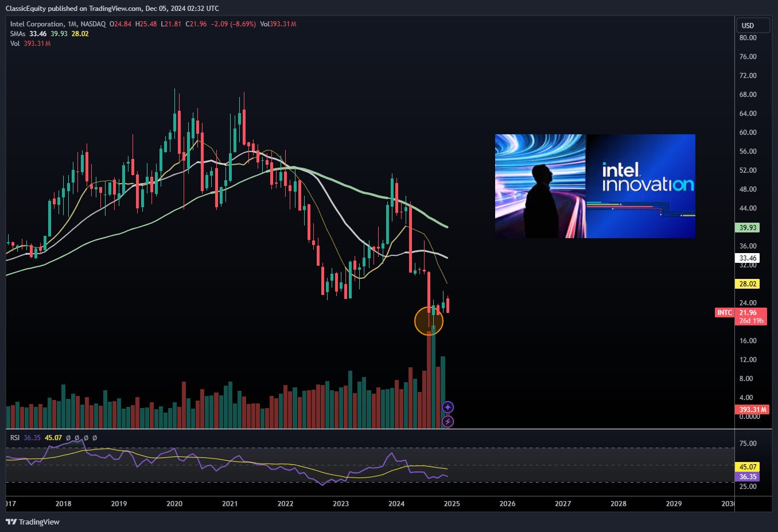Click the 2026 label on time axis
The image size is (778, 532).
tap(507, 504)
